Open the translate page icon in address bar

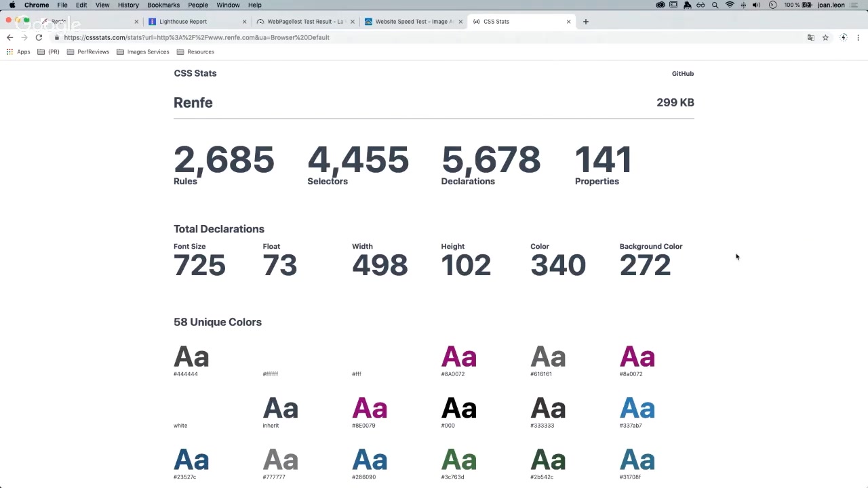pyautogui.click(x=810, y=37)
